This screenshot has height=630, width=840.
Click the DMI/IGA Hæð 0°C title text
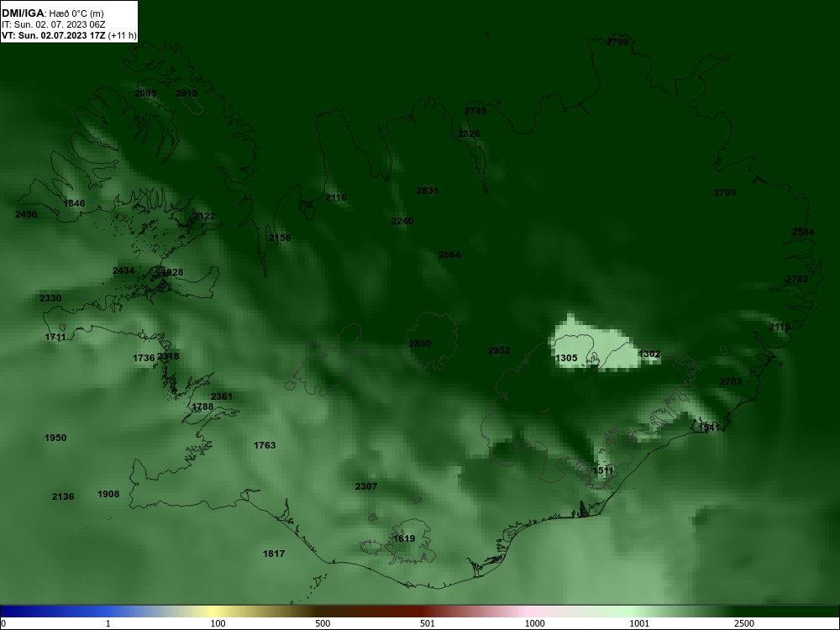tap(52, 13)
